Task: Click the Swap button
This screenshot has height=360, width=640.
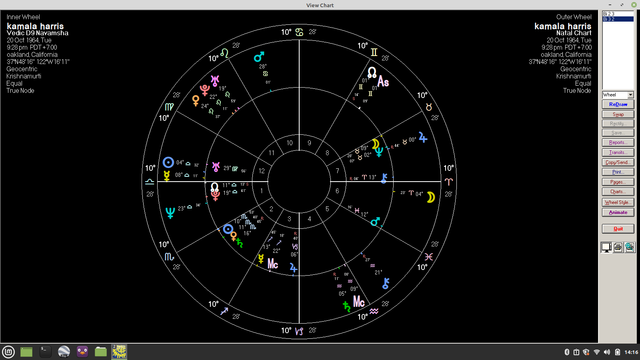Action: point(618,114)
